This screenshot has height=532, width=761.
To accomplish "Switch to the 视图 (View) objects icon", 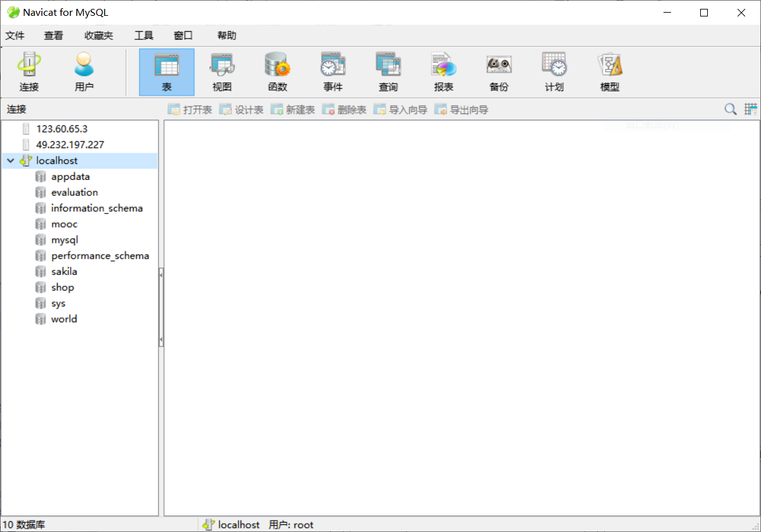I will [x=222, y=72].
